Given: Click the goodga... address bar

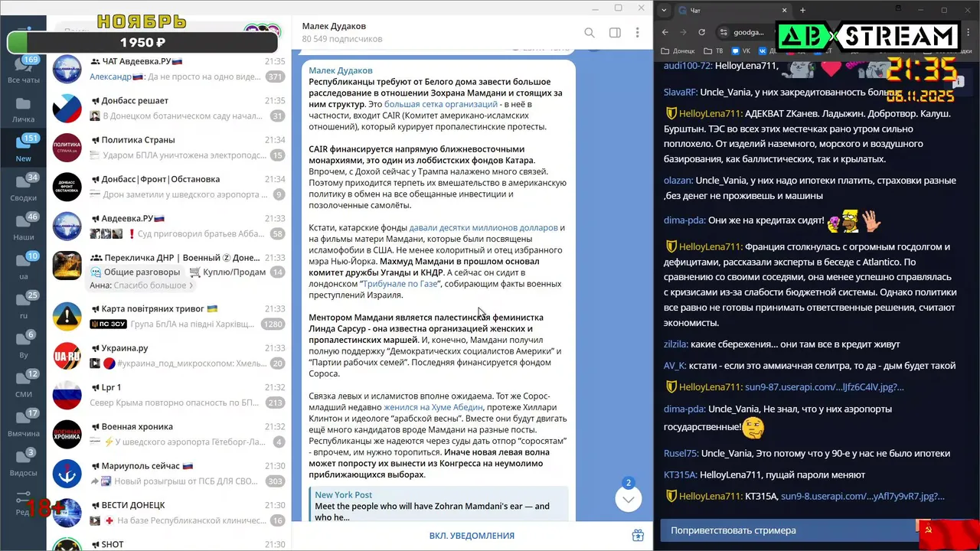Looking at the screenshot, I should point(749,32).
